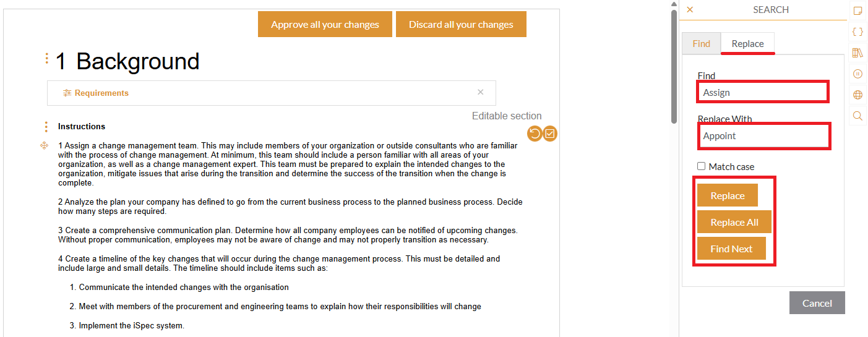Switch to the Find tab
This screenshot has width=868, height=337.
point(702,43)
